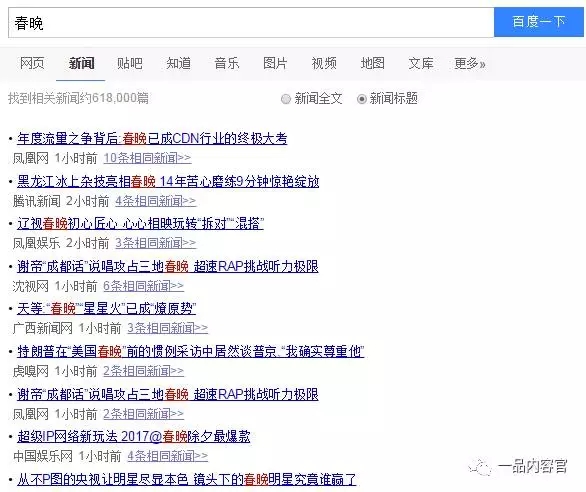Image resolution: width=586 pixels, height=492 pixels.
Task: Expand 2条相同新闻 under 虎嗅网
Action: 144,371
